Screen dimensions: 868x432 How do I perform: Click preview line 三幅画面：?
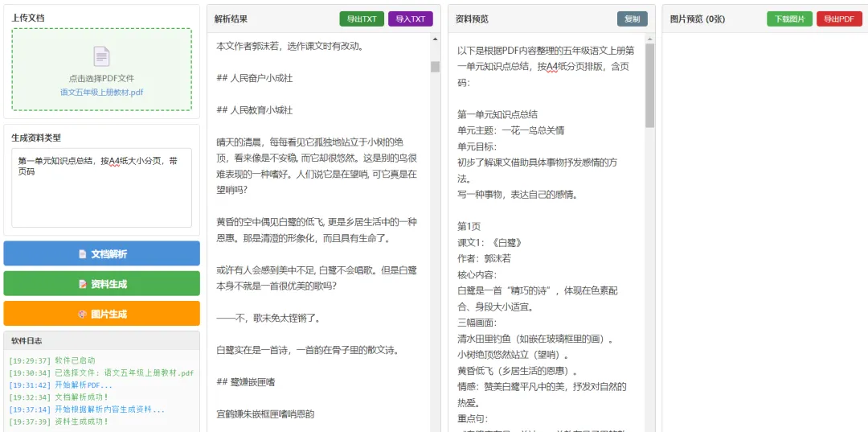point(477,323)
